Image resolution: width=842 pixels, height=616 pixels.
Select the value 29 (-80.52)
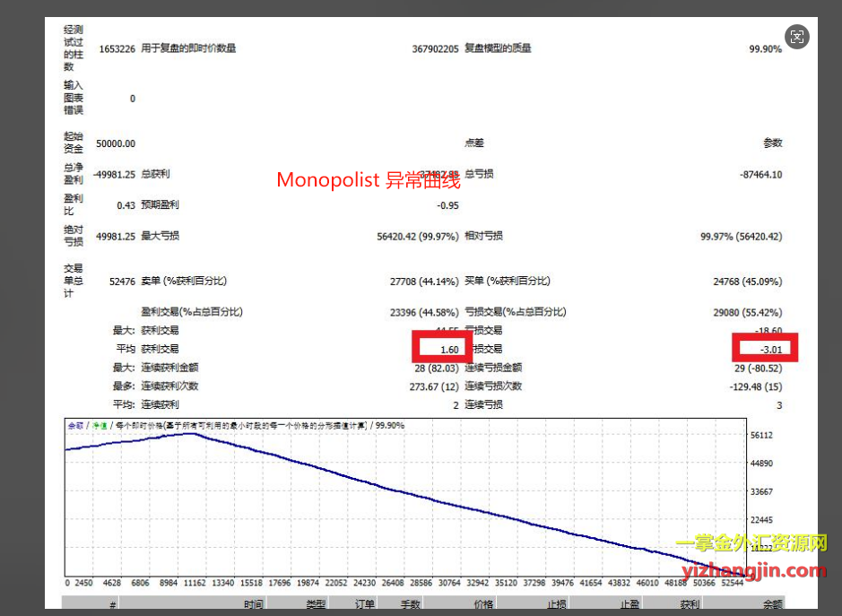759,369
